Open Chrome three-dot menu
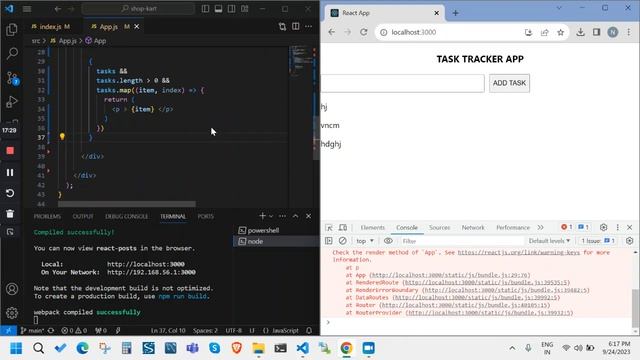This screenshot has width=640, height=360. click(629, 32)
